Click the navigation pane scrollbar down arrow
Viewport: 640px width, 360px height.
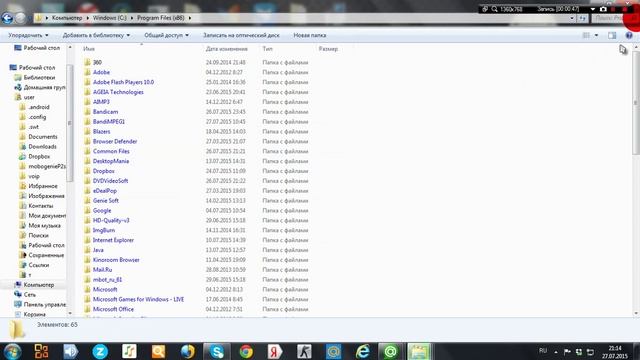70,313
